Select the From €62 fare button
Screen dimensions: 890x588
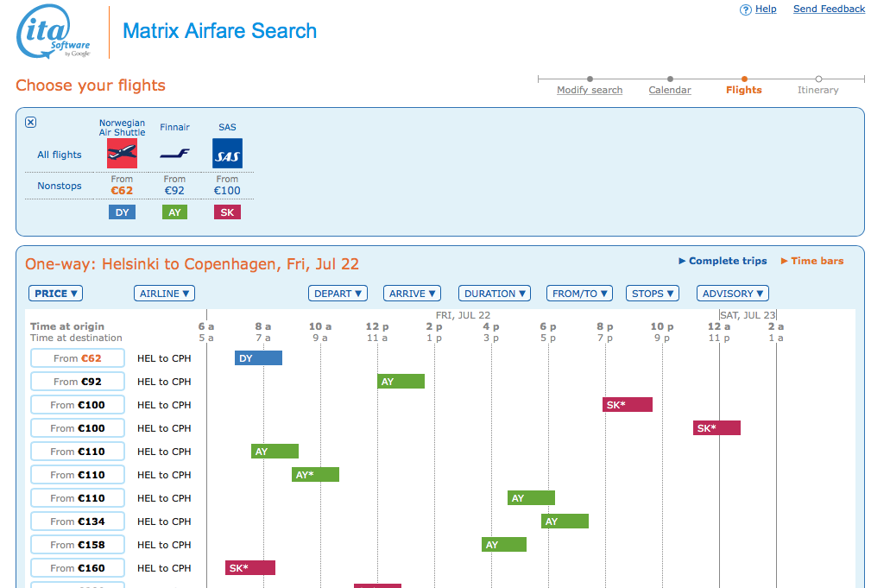(78, 358)
